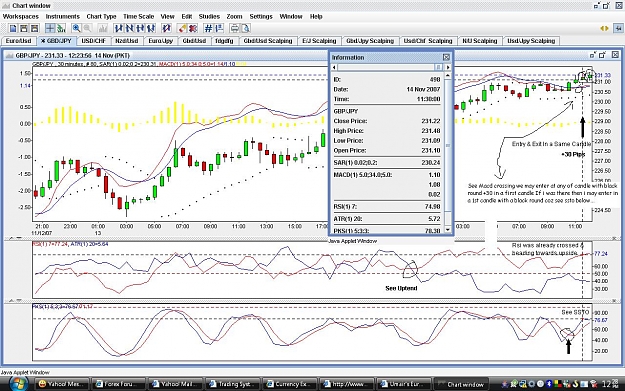
Task: Click the blue button right of yellow arrows
Action: tap(618, 28)
